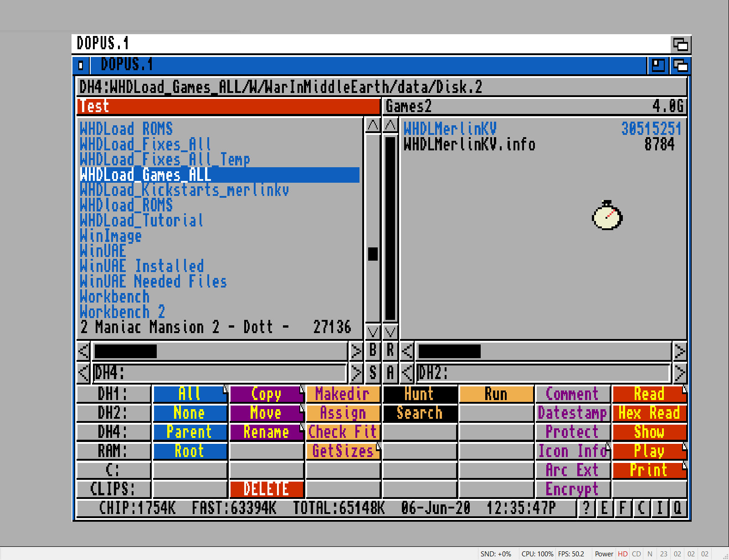Click the Comment button
The image size is (729, 560).
point(573,394)
